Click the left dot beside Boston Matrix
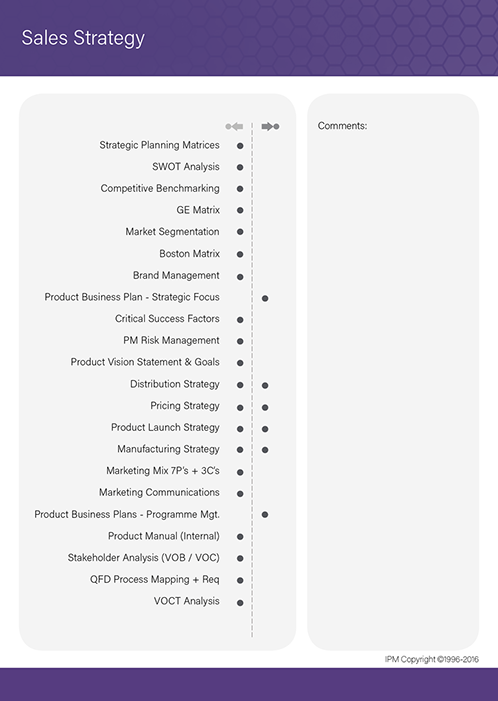Image resolution: width=498 pixels, height=701 pixels. (x=240, y=254)
